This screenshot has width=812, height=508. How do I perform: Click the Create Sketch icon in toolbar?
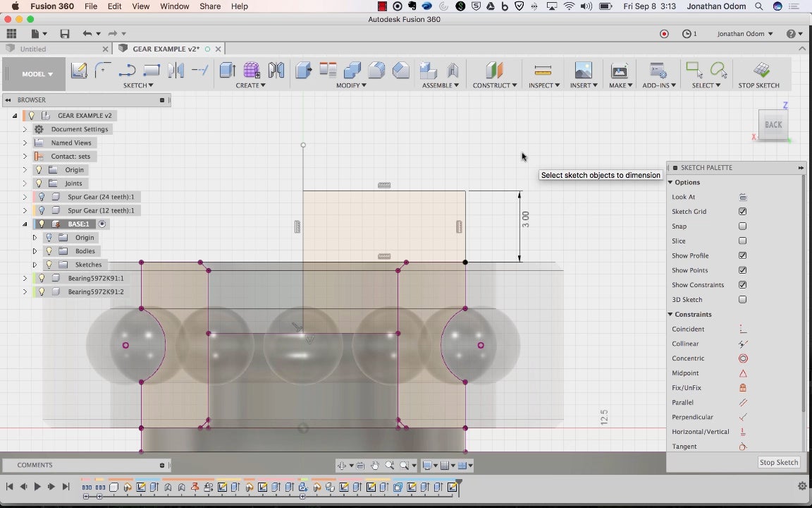[79, 71]
